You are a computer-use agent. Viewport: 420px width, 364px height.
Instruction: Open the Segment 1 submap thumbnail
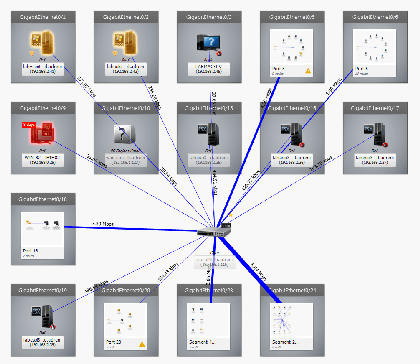tap(208, 326)
